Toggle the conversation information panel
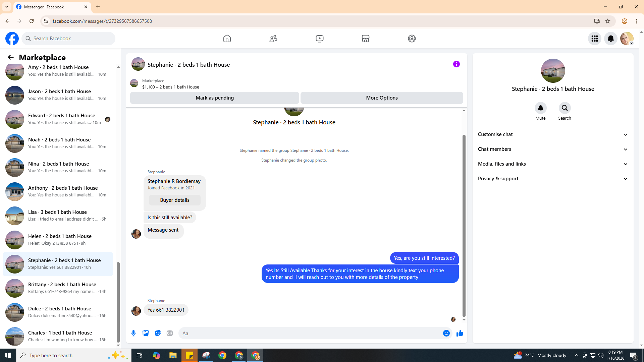This screenshot has width=644, height=362. point(456,64)
